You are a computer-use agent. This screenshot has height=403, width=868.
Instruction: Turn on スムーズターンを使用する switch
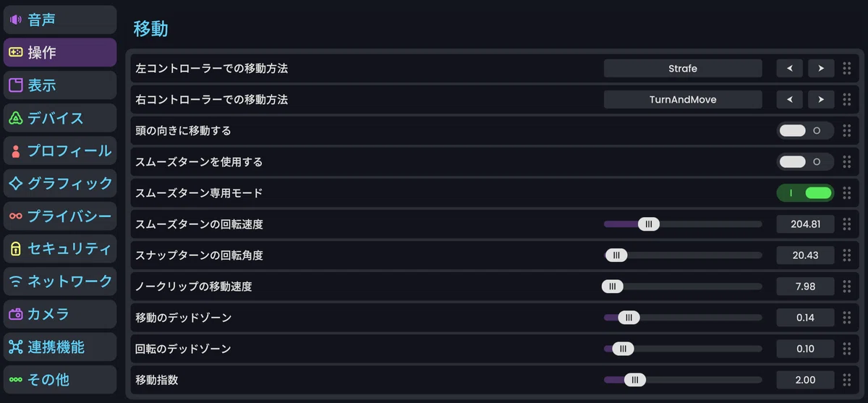click(x=805, y=162)
